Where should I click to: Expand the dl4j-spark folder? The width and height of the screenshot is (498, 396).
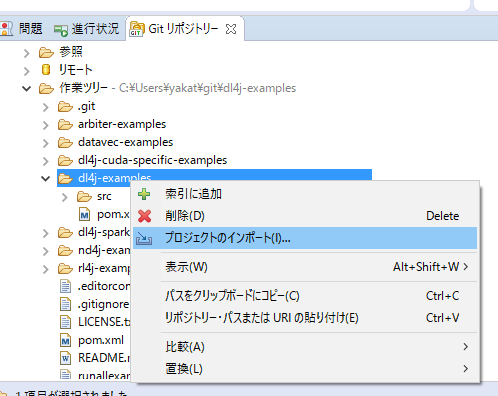point(46,233)
